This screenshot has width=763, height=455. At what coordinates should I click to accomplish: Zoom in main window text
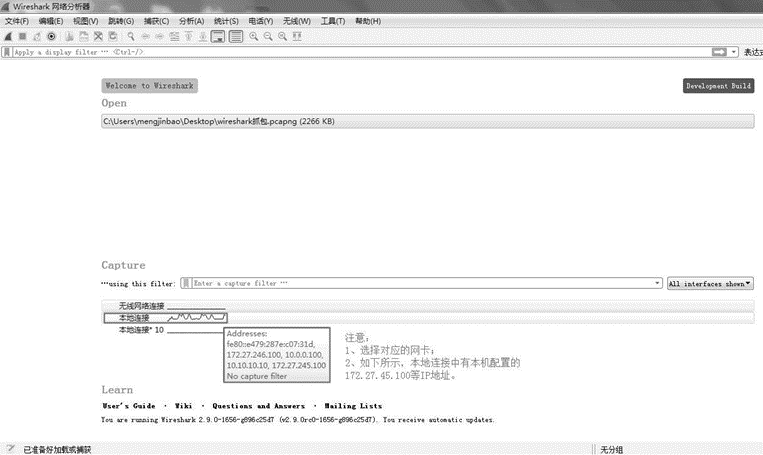(254, 36)
